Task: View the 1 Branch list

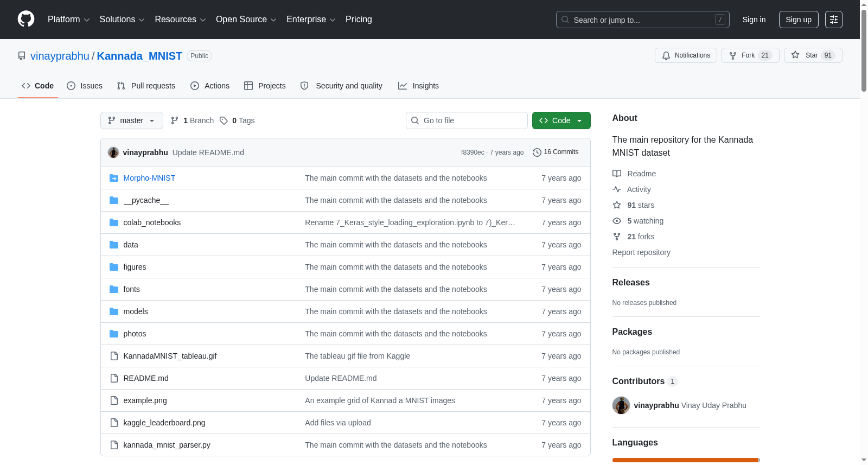Action: (193, 120)
